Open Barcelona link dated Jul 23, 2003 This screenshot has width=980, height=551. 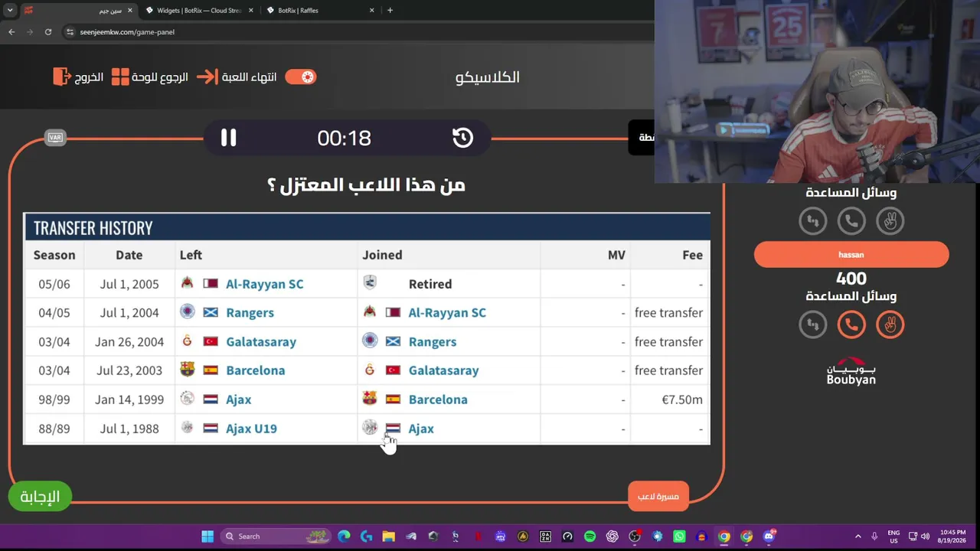255,370
